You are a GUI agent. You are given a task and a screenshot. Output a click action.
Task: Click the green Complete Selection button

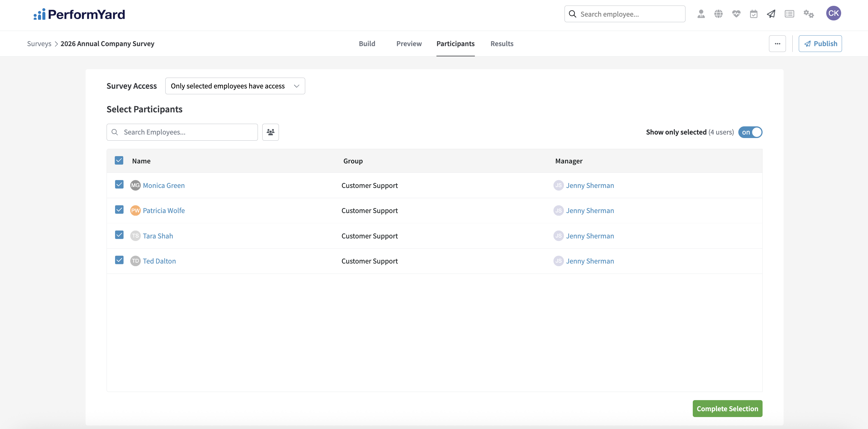tap(727, 409)
